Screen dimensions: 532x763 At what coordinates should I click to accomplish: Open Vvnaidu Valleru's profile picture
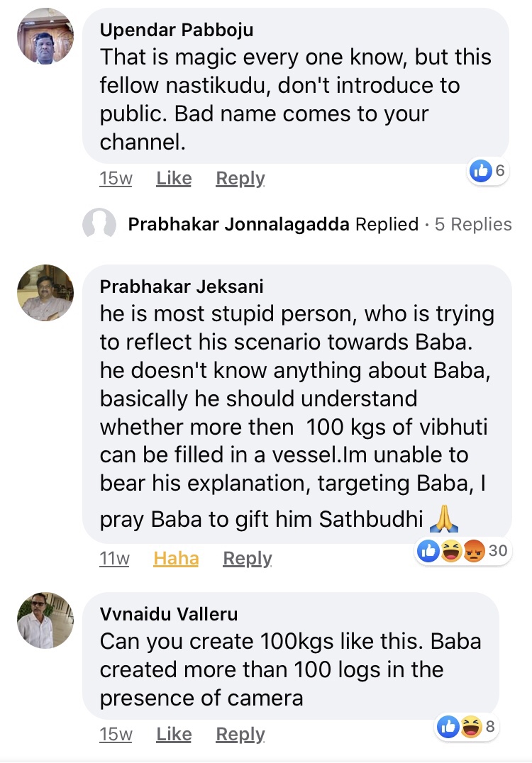click(x=45, y=620)
